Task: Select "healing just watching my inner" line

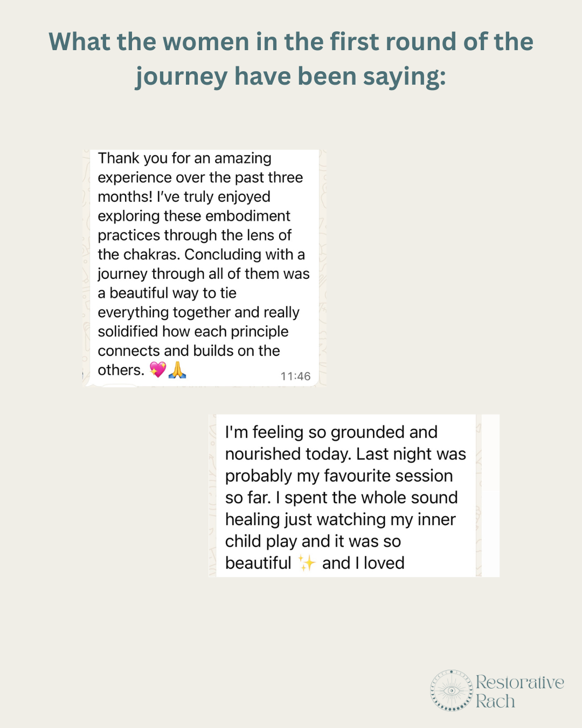Action: [340, 519]
